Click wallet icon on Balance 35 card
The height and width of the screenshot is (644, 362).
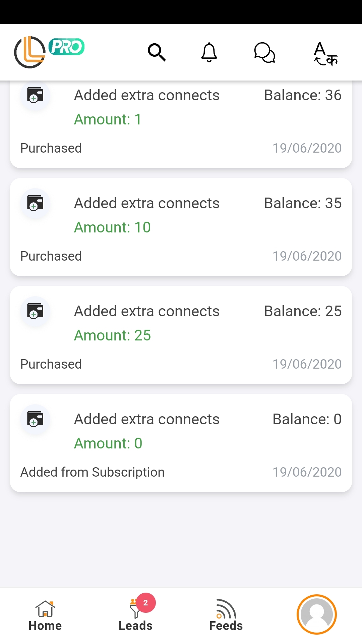35,203
